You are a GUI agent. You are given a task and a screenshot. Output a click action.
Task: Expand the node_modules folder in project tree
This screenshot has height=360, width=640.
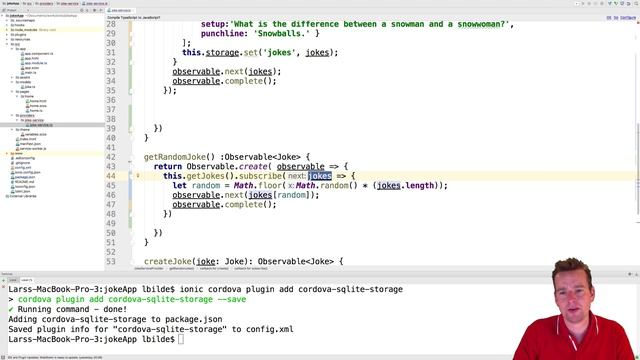pyautogui.click(x=7, y=30)
